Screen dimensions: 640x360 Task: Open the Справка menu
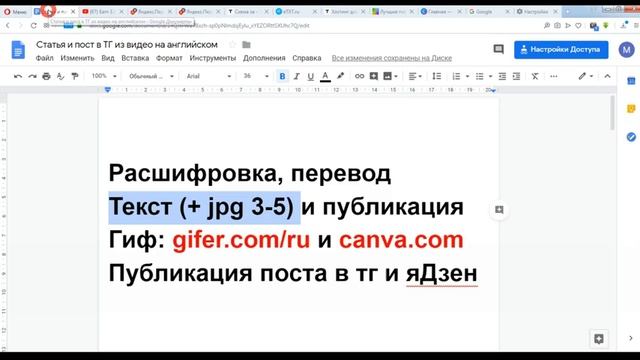pyautogui.click(x=307, y=58)
